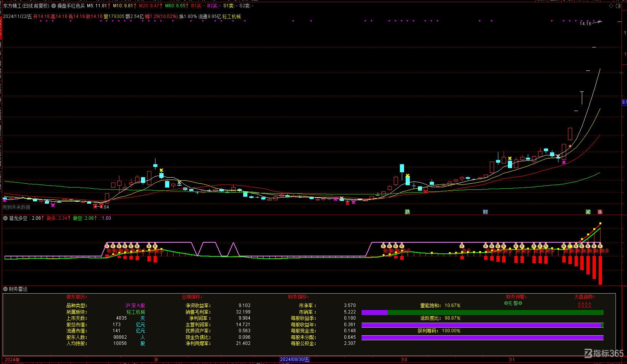This screenshot has height=364, width=627.
Task: Click the 业绩指标 section heading
Action: (192, 297)
